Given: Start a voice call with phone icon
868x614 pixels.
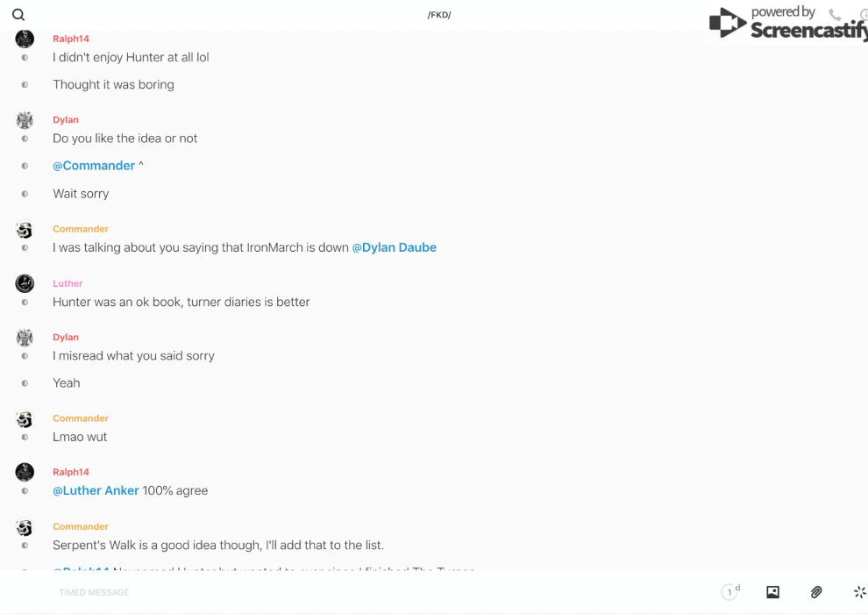Looking at the screenshot, I should click(835, 15).
